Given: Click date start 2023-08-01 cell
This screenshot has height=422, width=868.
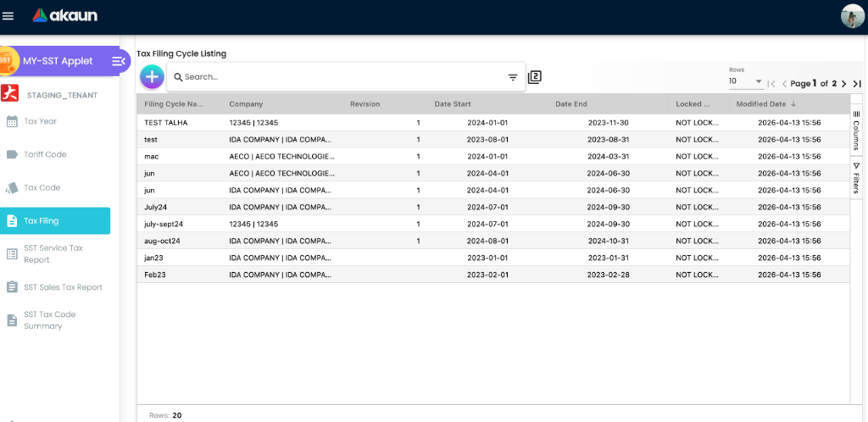Looking at the screenshot, I should 487,140.
